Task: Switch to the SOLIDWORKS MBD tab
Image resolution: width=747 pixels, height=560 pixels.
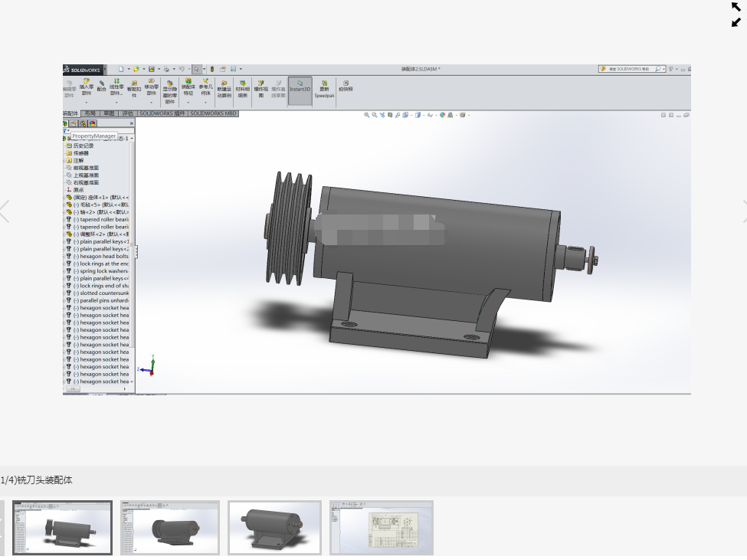Action: (x=213, y=114)
